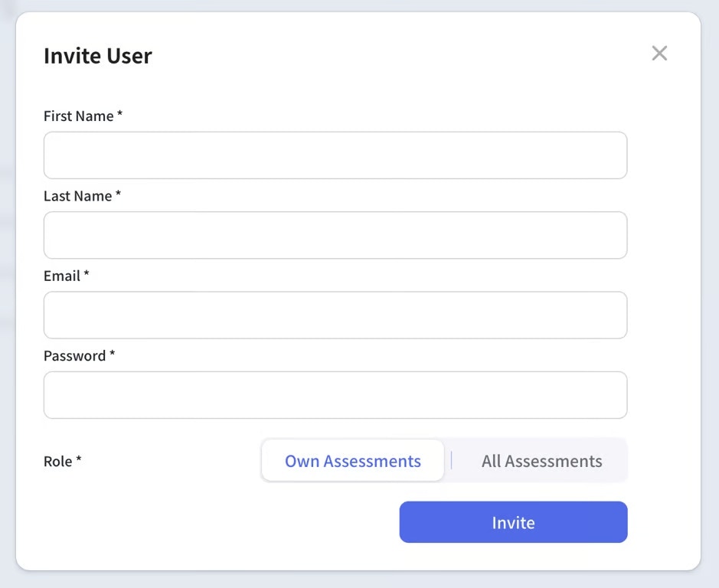Screen dimensions: 719x588
Task: Click the divider between the role options
Action: point(452,460)
